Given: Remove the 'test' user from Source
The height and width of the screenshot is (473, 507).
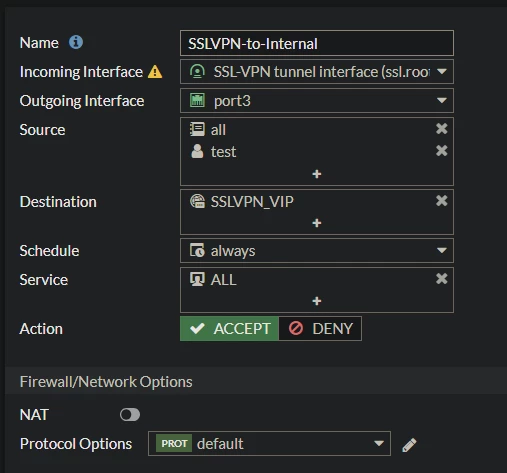Looking at the screenshot, I should click(x=442, y=151).
